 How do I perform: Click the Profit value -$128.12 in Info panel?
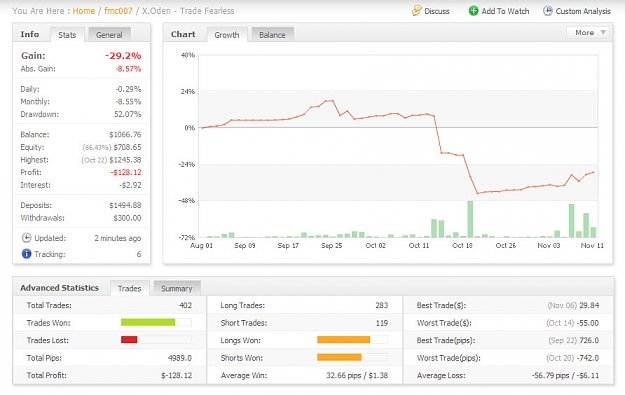click(x=126, y=172)
